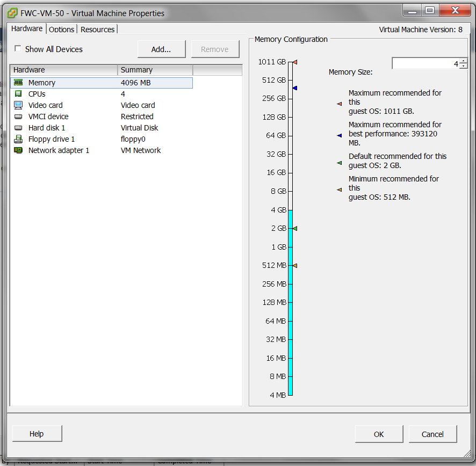Click the Help button
The width and height of the screenshot is (476, 466).
(37, 434)
